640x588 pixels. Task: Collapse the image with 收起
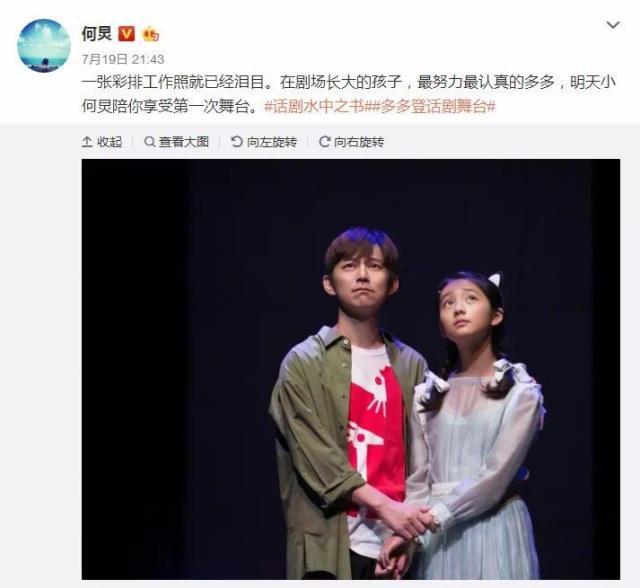pyautogui.click(x=102, y=142)
